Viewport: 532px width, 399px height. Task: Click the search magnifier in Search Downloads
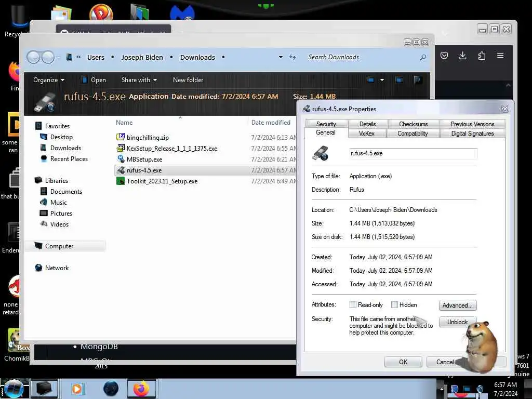pyautogui.click(x=423, y=57)
